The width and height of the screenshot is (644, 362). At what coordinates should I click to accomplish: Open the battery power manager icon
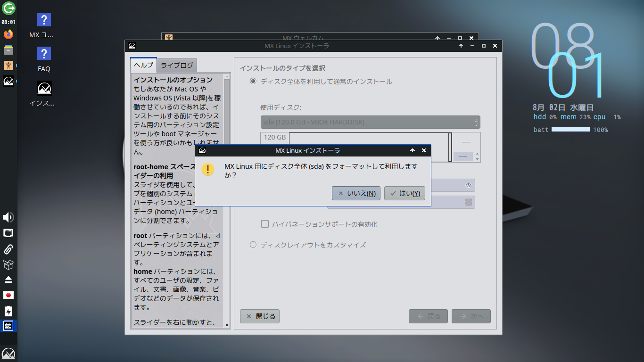pyautogui.click(x=8, y=311)
